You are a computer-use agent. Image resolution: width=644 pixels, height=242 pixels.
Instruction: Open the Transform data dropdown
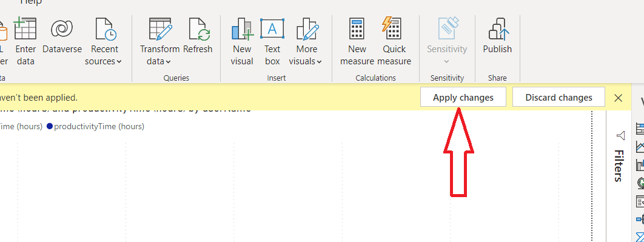pos(159,41)
